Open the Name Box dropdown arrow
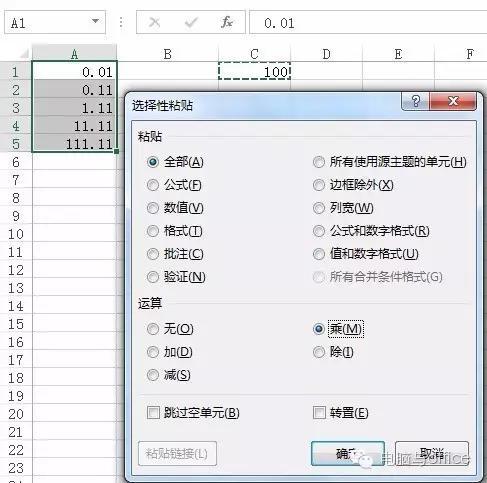Viewport: 487px width, 483px height. (95, 22)
